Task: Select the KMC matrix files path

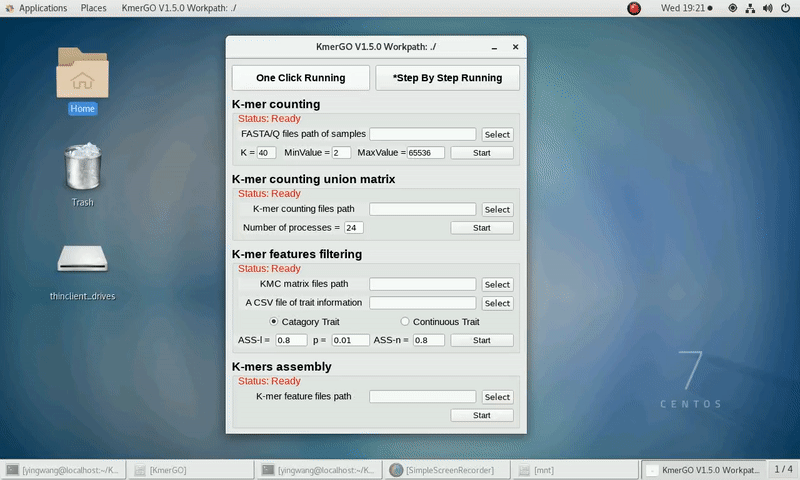Action: tap(497, 284)
